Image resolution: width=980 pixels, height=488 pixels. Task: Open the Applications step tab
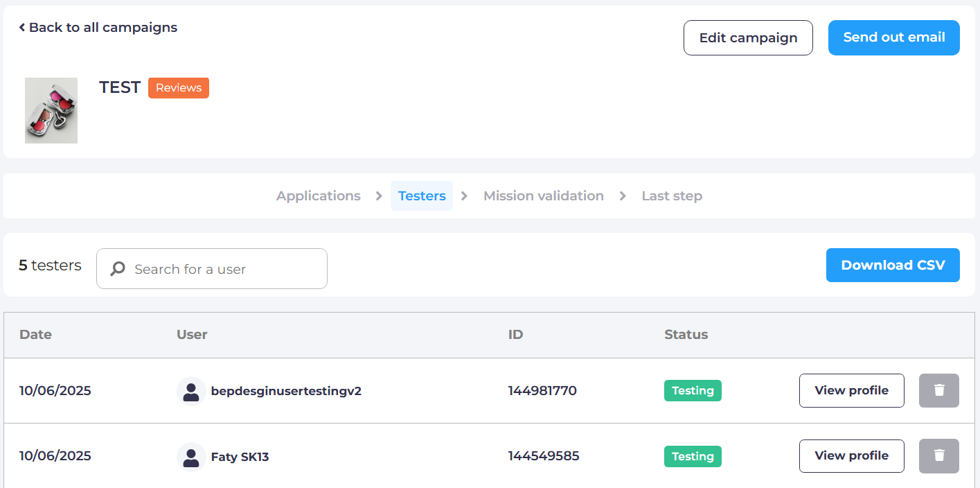318,196
